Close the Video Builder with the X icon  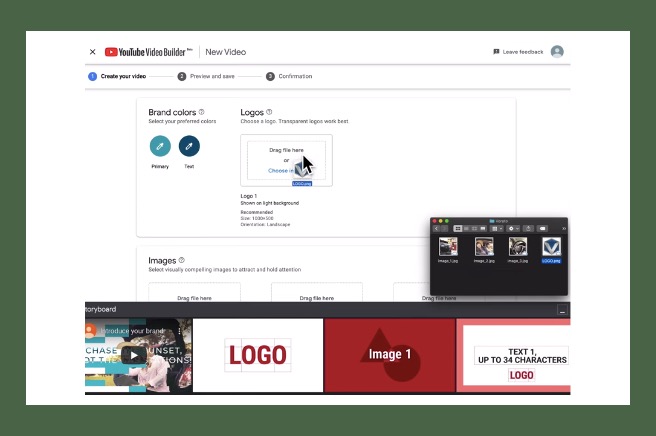(x=92, y=52)
